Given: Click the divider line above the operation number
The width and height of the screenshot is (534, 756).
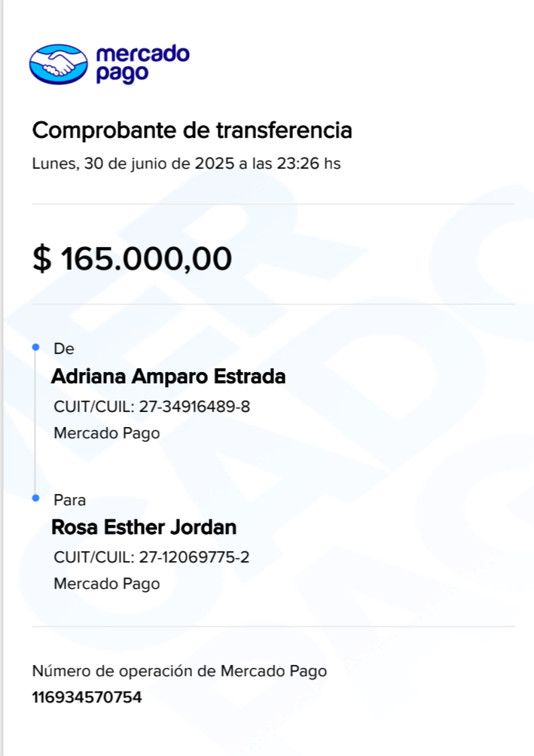Looking at the screenshot, I should [273, 626].
